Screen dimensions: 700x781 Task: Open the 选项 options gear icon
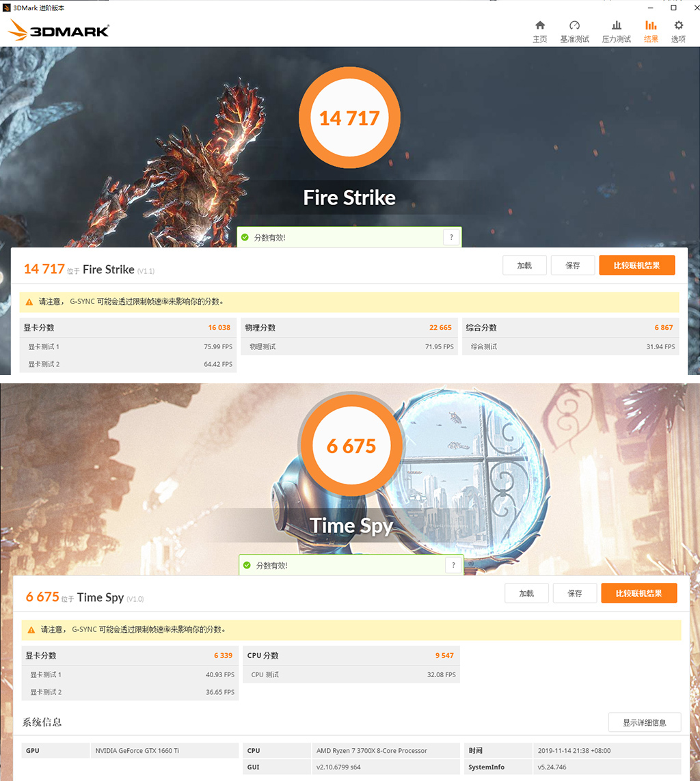679,25
